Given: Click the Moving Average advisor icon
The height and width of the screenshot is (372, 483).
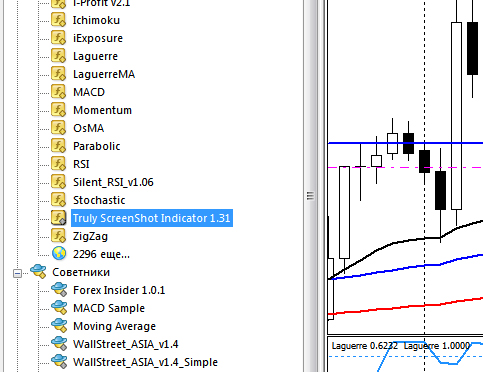Looking at the screenshot, I should click(59, 326).
